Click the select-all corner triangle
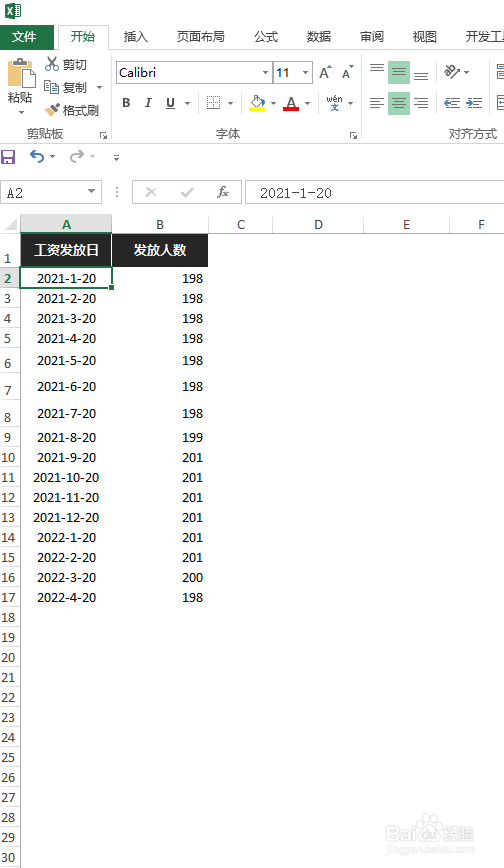Screen dimensions: 504x868 (x=11, y=224)
